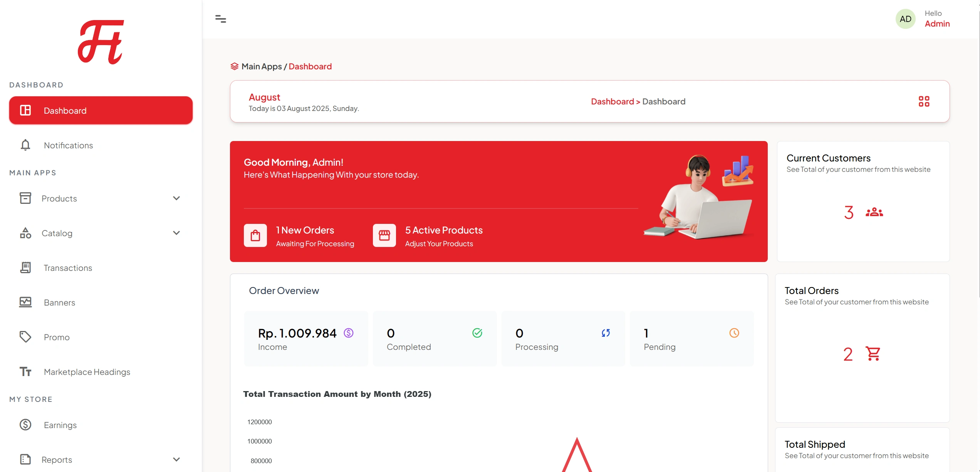Open the AD avatar profile circle
Screen dimensions: 980x472
pyautogui.click(x=905, y=18)
